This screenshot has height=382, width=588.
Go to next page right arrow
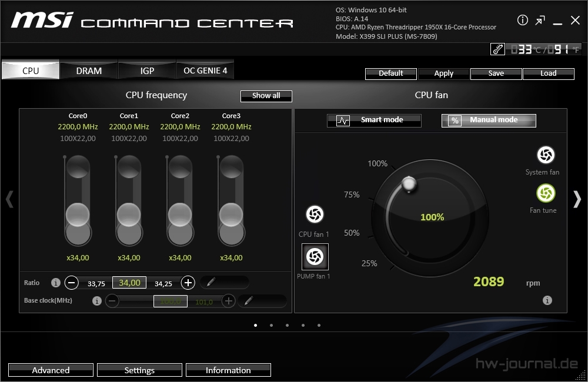(577, 199)
